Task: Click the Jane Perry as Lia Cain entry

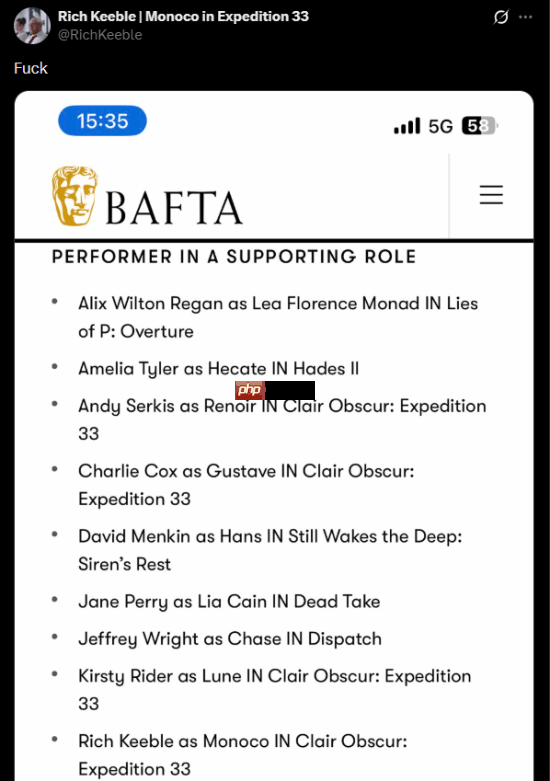Action: (x=229, y=602)
